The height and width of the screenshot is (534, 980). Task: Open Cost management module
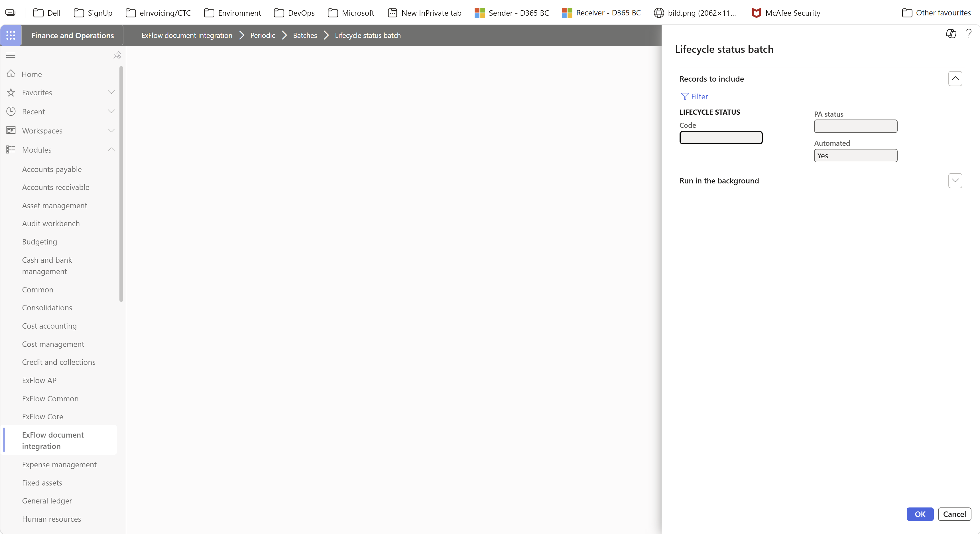[53, 344]
